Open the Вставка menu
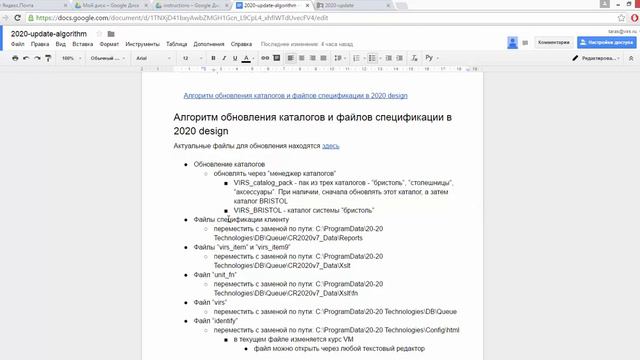Viewport: 640px width, 360px height. point(82,44)
